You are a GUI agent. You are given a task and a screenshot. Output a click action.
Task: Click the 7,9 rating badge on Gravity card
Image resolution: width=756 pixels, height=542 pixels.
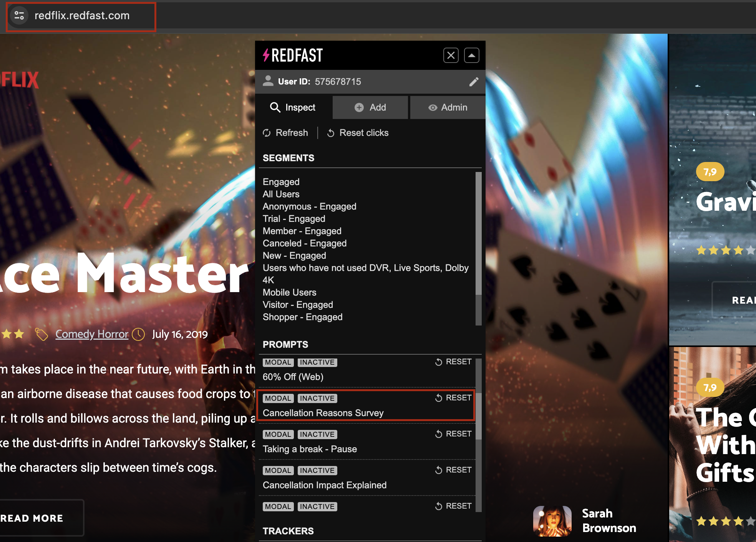point(710,172)
